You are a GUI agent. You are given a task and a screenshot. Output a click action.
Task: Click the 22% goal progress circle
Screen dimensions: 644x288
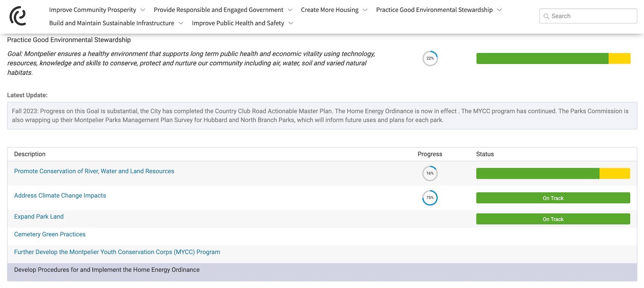coord(430,58)
